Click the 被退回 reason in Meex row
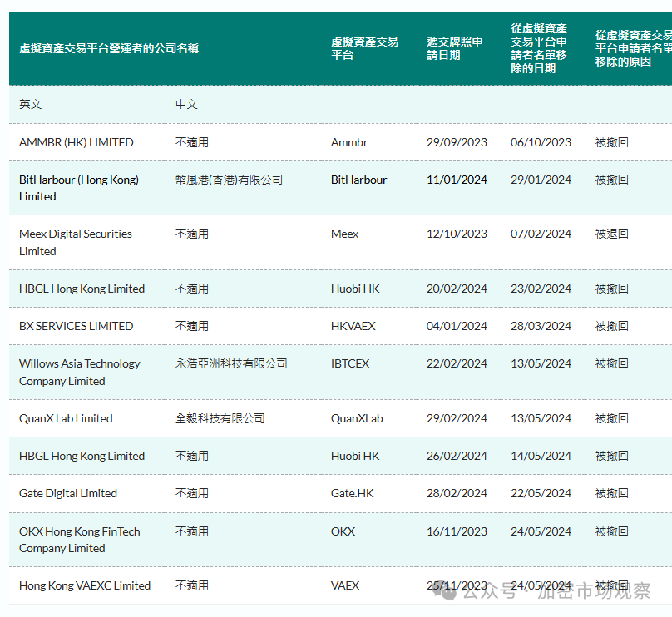 pyautogui.click(x=612, y=234)
